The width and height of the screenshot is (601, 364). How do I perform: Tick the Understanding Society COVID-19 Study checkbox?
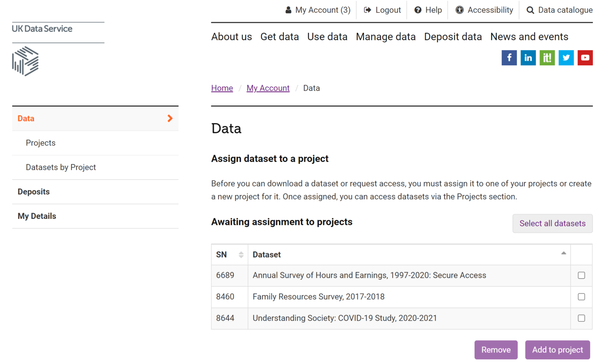(581, 318)
